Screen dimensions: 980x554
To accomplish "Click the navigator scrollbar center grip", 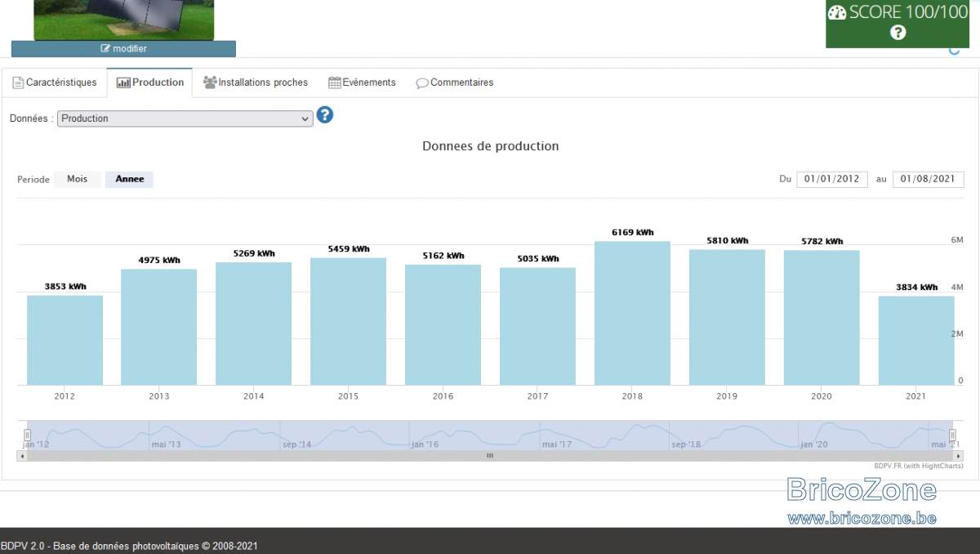I will coord(490,456).
